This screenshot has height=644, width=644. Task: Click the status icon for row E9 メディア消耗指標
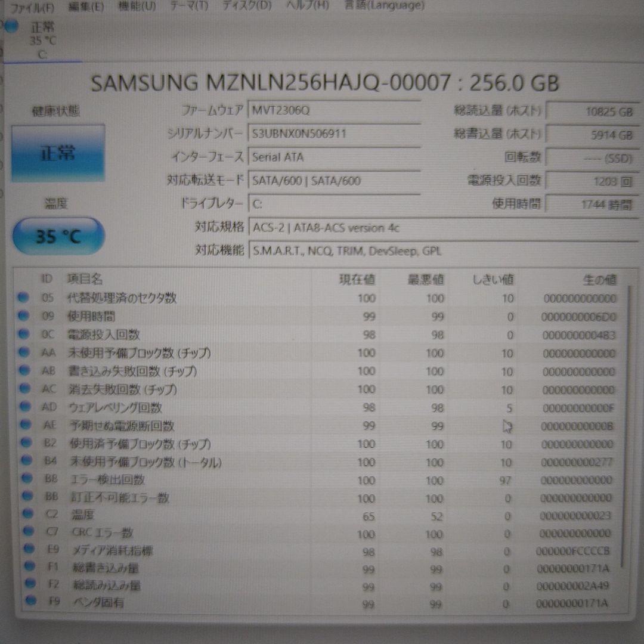click(x=29, y=549)
